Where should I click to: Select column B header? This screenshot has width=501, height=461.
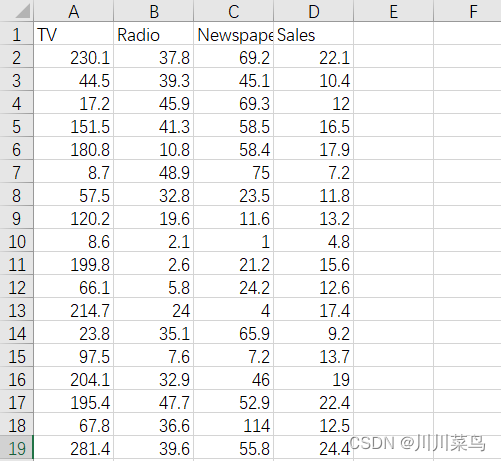154,11
